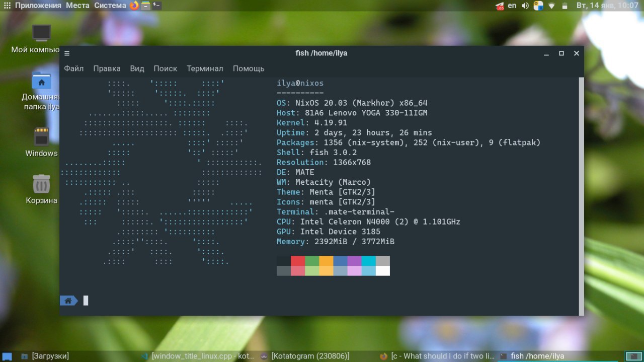The width and height of the screenshot is (644, 362).
Task: Click the yellow-blue tray applet icon
Action: coord(538,6)
